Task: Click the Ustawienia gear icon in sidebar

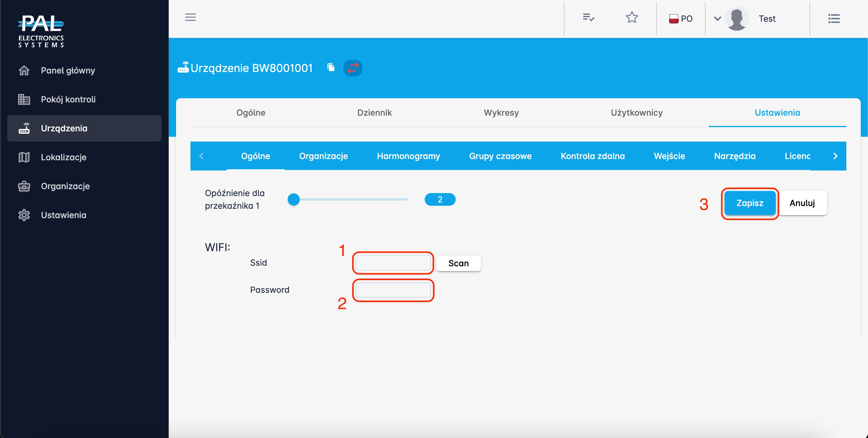Action: [x=24, y=215]
